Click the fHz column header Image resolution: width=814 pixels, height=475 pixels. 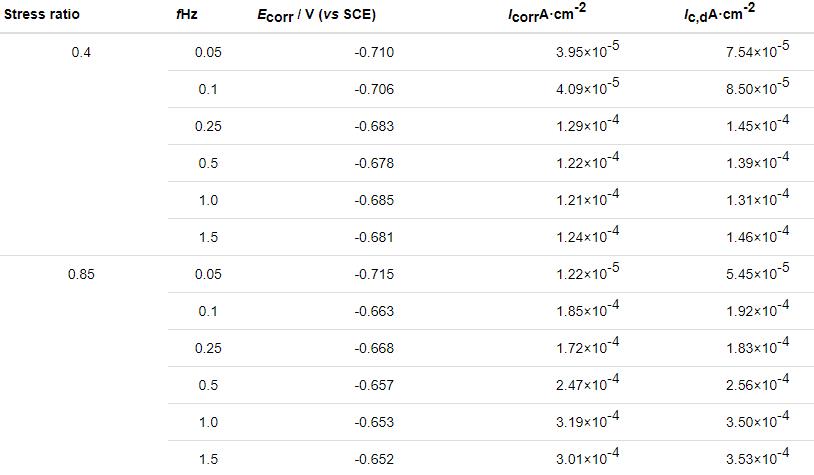(x=184, y=16)
